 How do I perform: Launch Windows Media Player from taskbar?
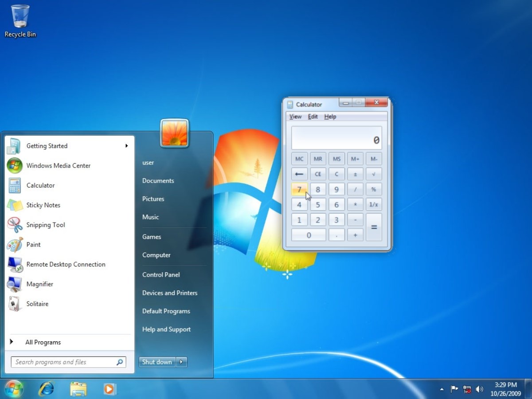[x=109, y=389]
